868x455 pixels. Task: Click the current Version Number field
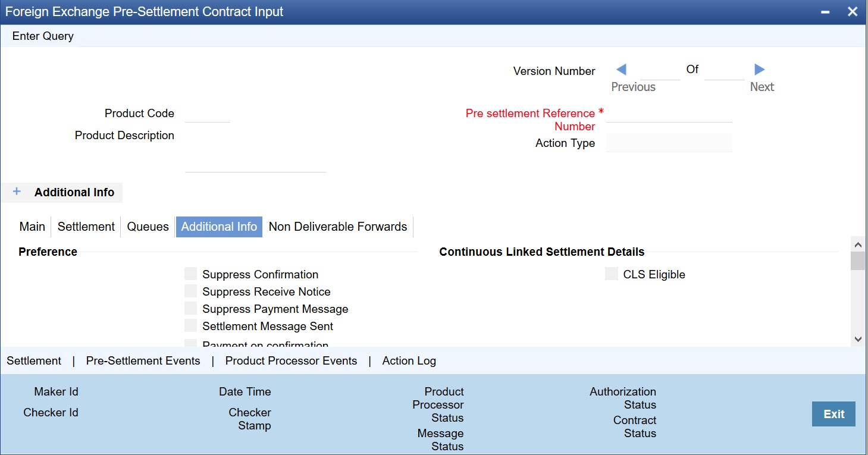pyautogui.click(x=660, y=71)
